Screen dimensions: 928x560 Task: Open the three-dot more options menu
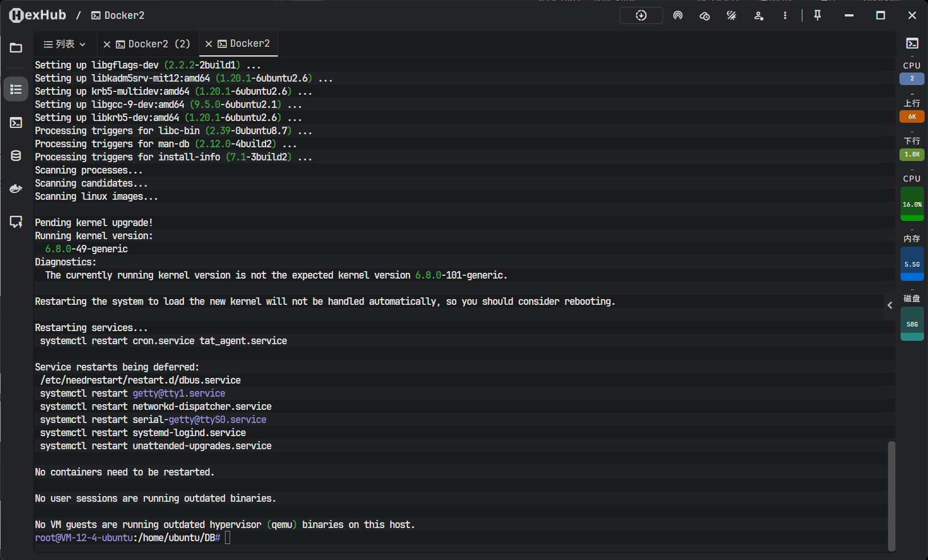pyautogui.click(x=785, y=15)
